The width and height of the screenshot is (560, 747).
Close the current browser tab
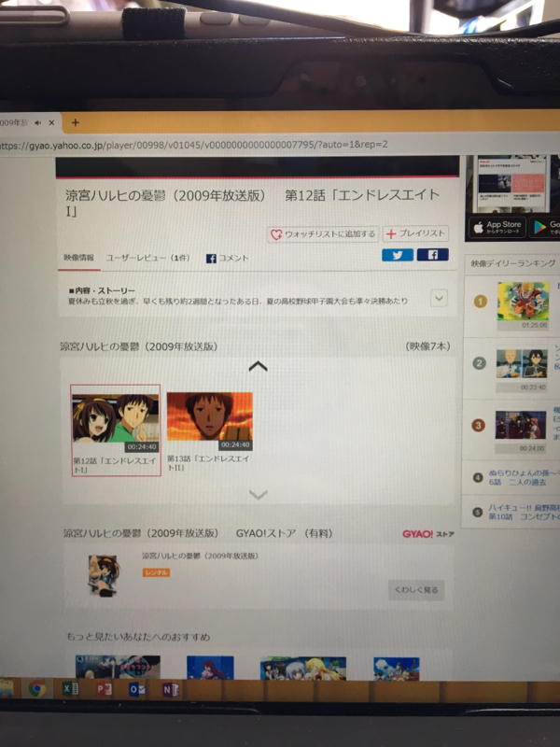pos(51,123)
